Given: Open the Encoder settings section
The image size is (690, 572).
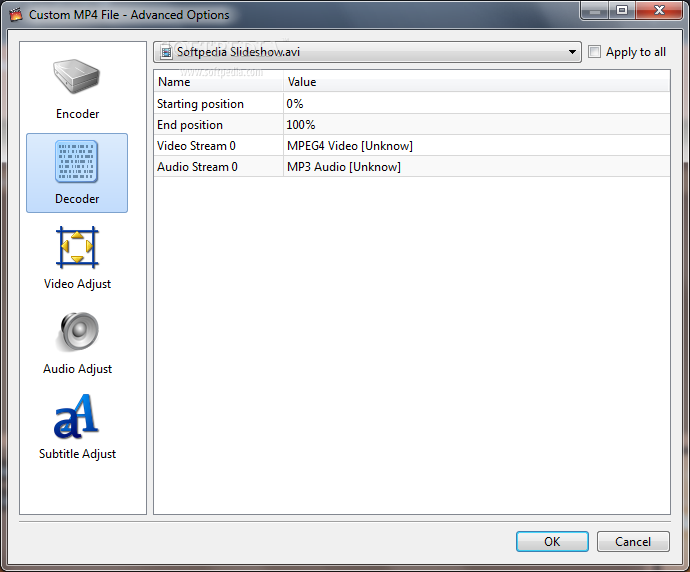Looking at the screenshot, I should point(77,90).
